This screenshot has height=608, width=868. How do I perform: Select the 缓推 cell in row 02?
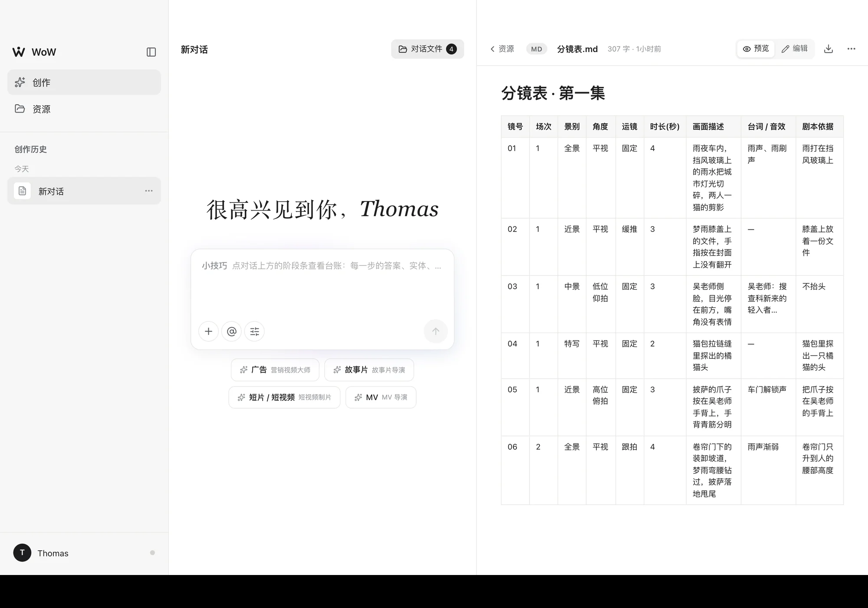(630, 247)
